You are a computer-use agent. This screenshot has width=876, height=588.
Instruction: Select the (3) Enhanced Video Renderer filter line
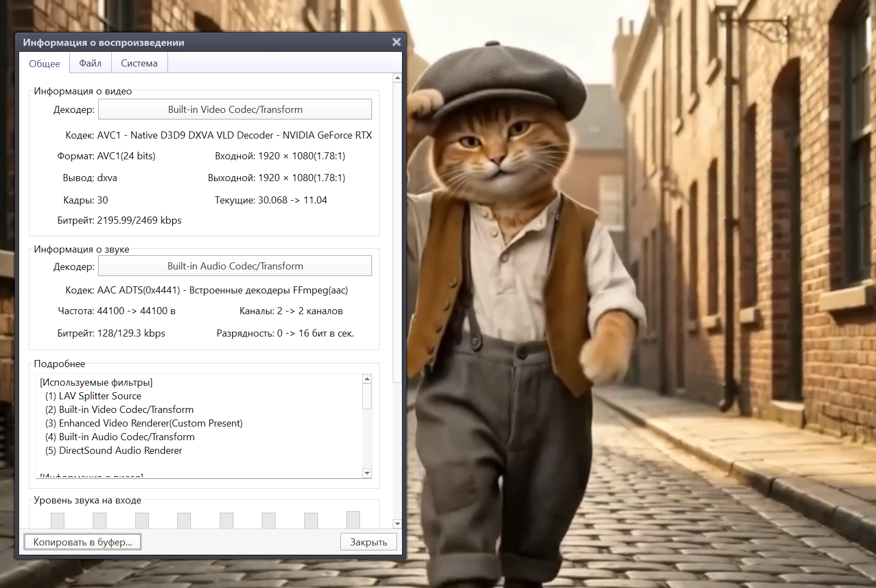click(x=144, y=423)
